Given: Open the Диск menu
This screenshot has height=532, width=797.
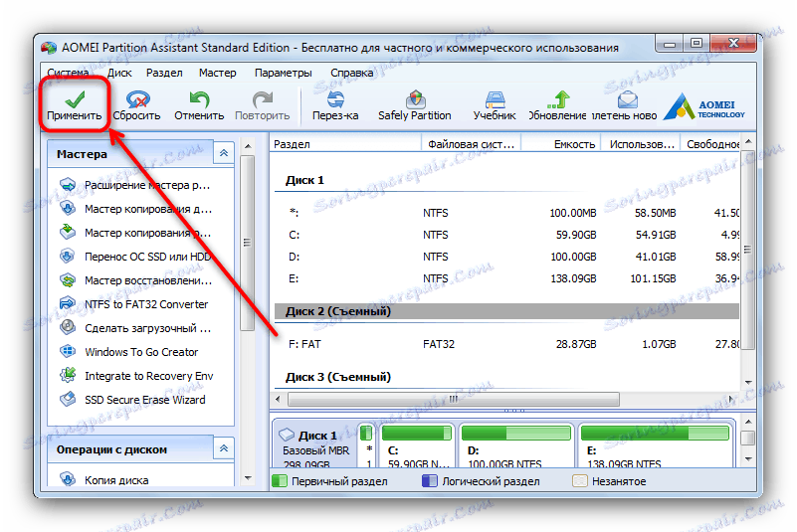Looking at the screenshot, I should click(x=119, y=73).
